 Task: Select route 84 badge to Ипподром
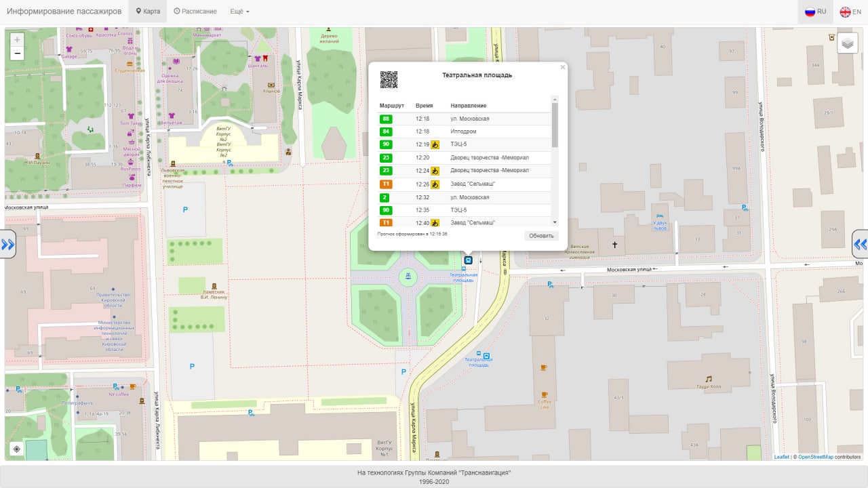click(x=386, y=132)
